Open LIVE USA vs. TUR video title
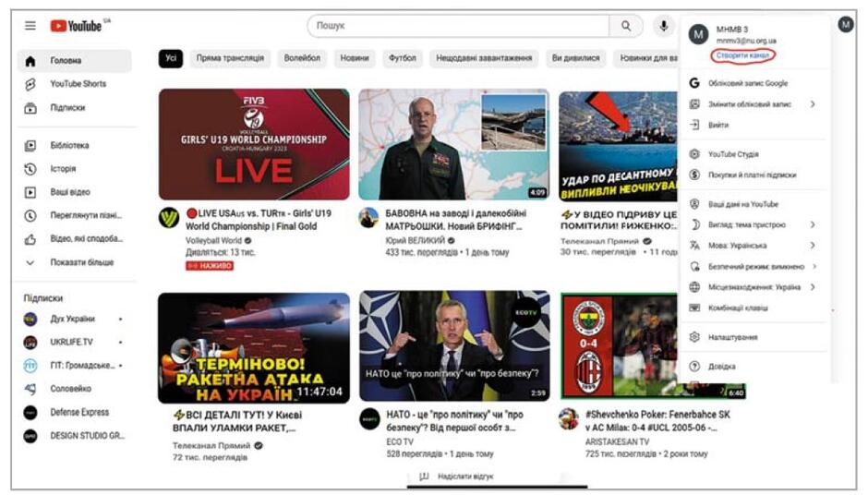This screenshot has height=495, width=868. coord(259,220)
